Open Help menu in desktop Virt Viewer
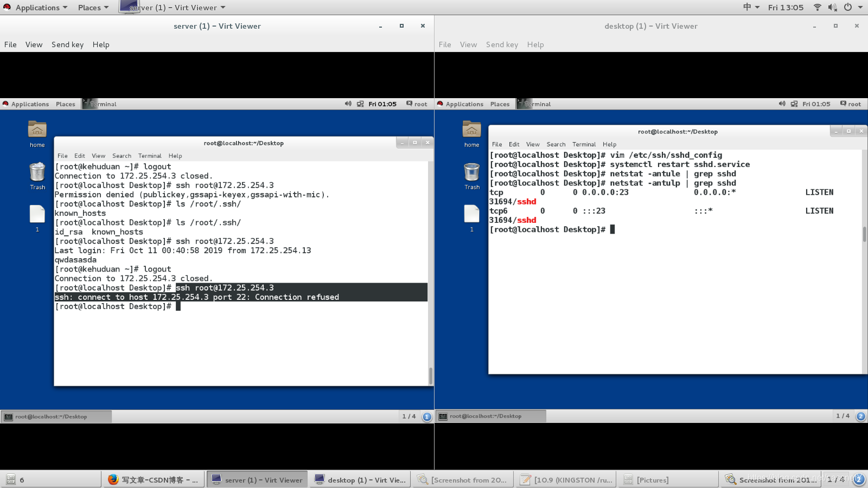Viewport: 868px width, 488px height. (x=535, y=44)
